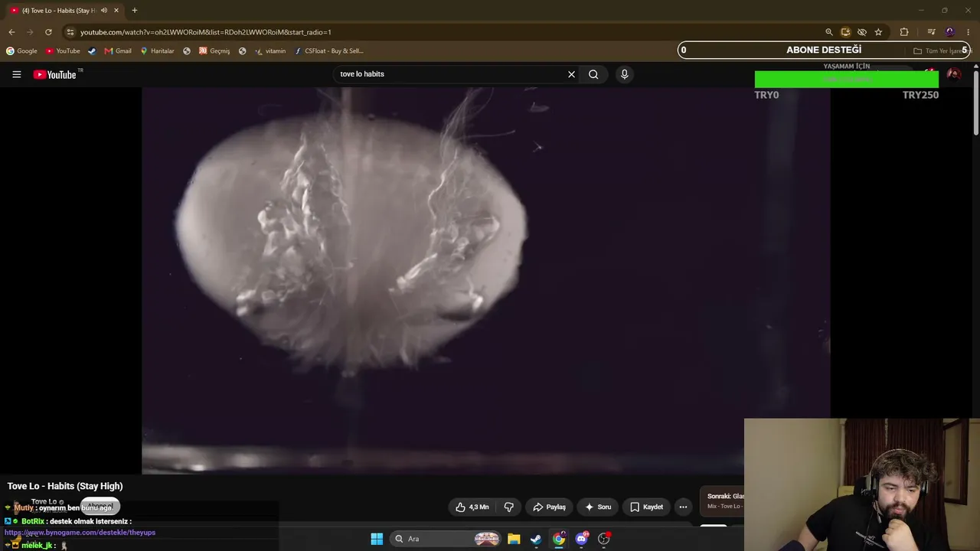Open the Geçmiş bookmark
This screenshot has width=980, height=551.
pos(214,51)
